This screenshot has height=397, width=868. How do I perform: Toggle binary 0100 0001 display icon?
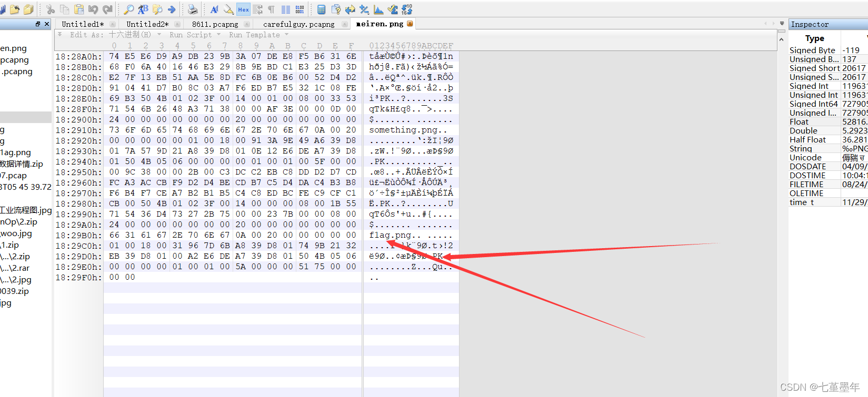[300, 9]
